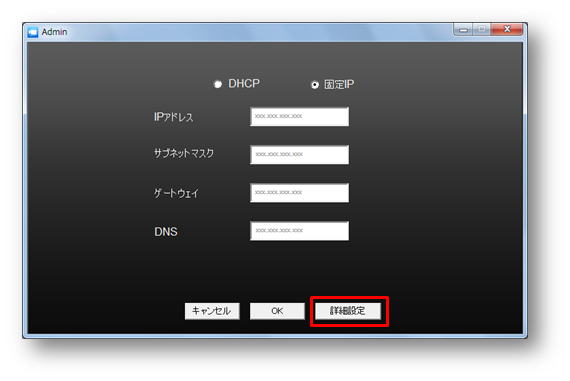Viewport: 570px width, 381px height.
Task: Click the サブネットマスク input field
Action: point(300,155)
